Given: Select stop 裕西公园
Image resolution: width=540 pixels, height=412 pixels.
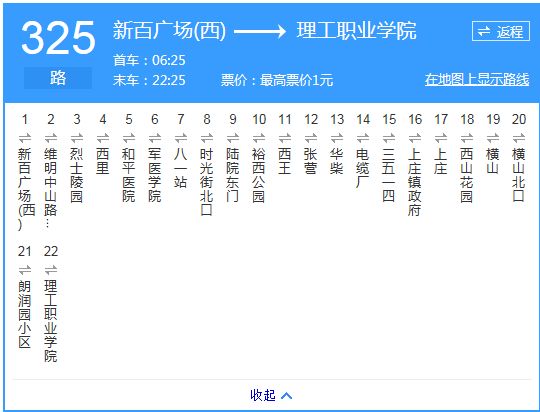Looking at the screenshot, I should pyautogui.click(x=259, y=175).
